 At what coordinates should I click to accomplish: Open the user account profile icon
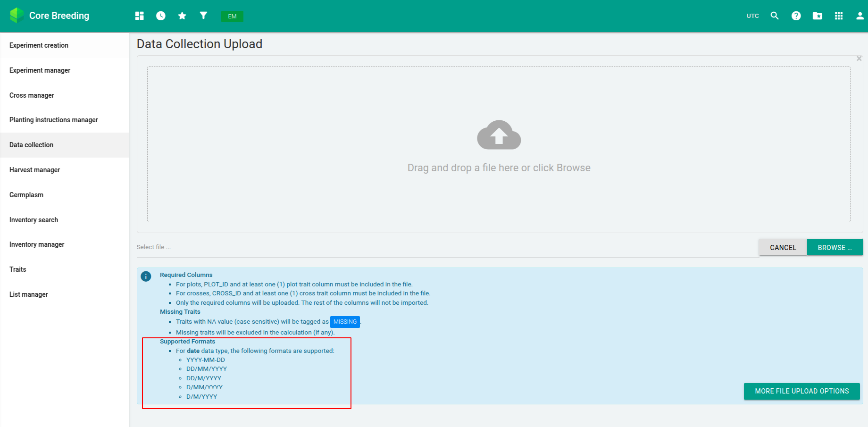860,16
